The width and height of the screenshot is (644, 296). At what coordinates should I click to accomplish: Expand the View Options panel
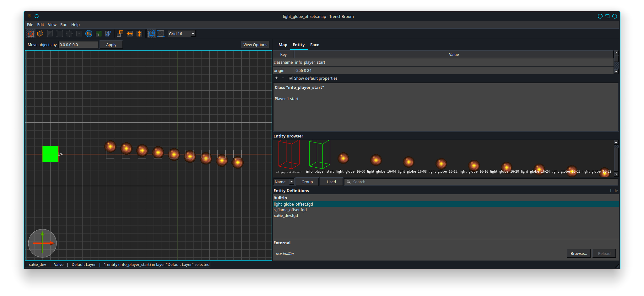pyautogui.click(x=255, y=44)
